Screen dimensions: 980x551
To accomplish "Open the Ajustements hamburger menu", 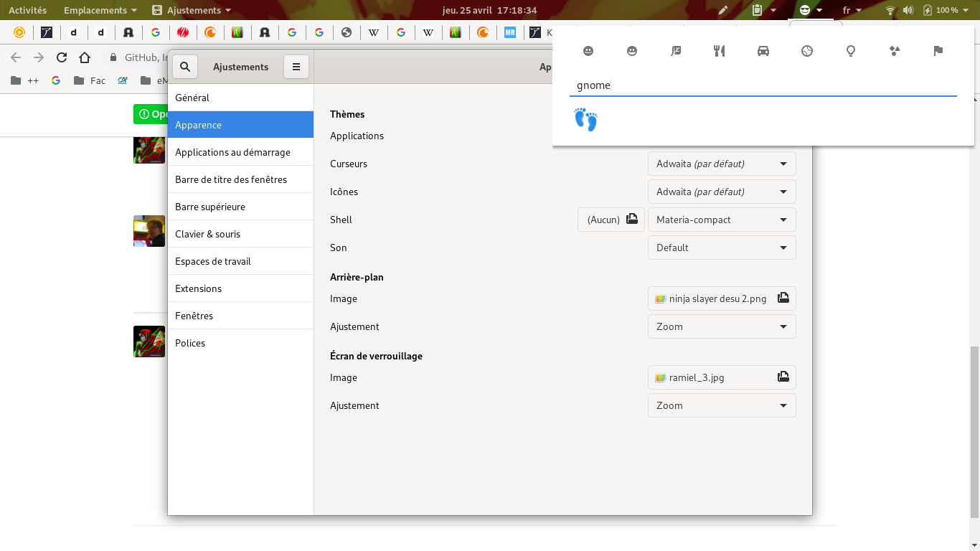I will [296, 66].
